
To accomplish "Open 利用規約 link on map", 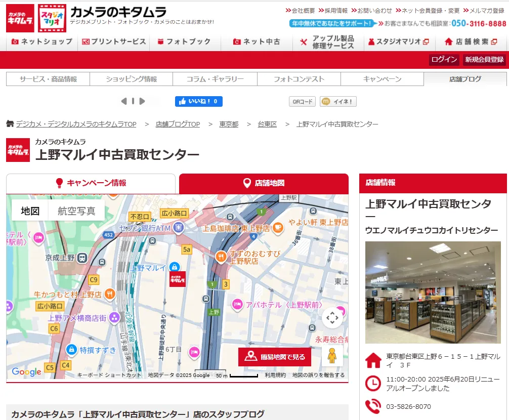I will pyautogui.click(x=275, y=375).
